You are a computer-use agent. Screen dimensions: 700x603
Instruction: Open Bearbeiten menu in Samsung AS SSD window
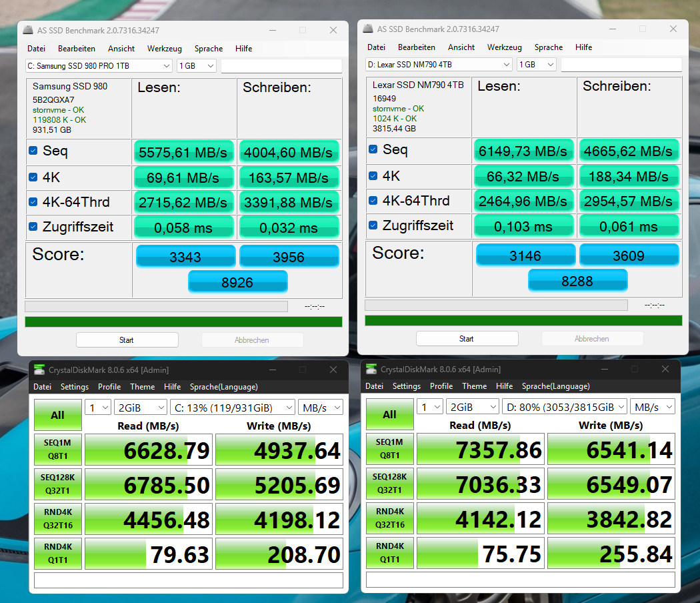[x=77, y=48]
